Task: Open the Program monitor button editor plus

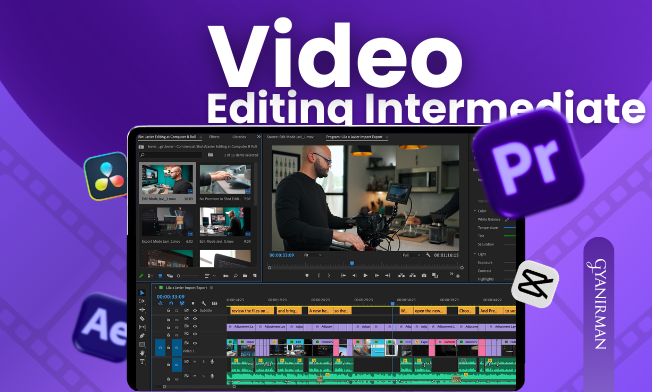Action: click(458, 276)
